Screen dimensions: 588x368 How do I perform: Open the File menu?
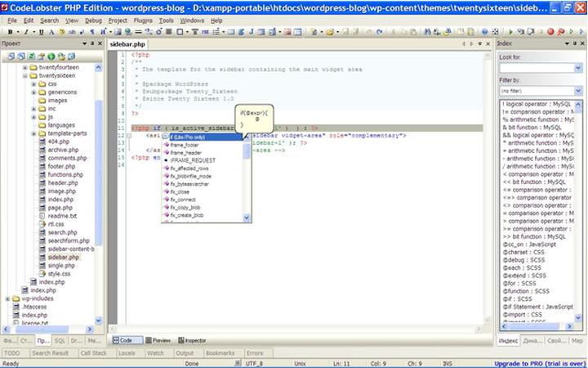[12, 20]
